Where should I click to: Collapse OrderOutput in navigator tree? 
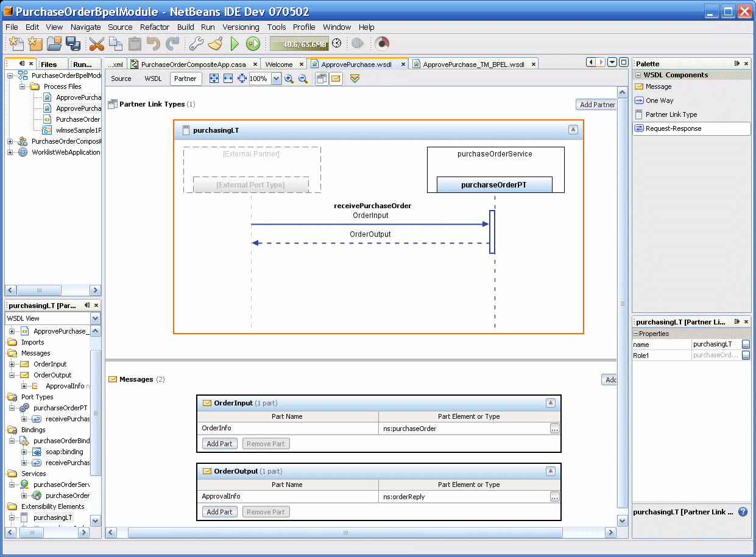(x=12, y=375)
